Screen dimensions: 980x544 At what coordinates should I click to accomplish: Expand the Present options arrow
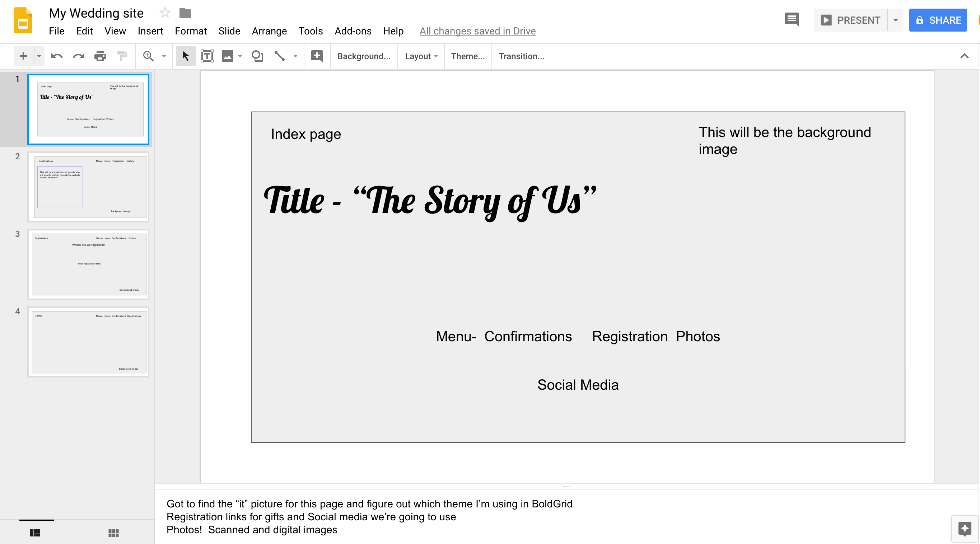tap(896, 20)
